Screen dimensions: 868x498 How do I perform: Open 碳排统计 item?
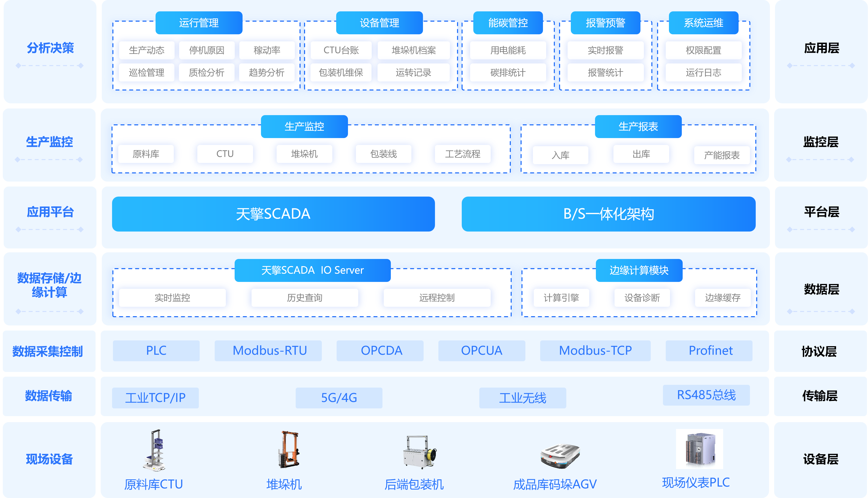pyautogui.click(x=508, y=72)
